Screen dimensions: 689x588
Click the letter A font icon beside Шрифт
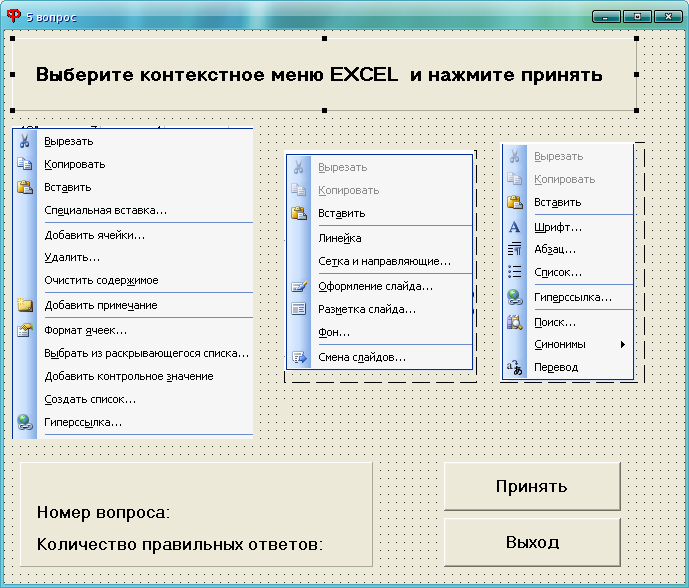tap(514, 227)
